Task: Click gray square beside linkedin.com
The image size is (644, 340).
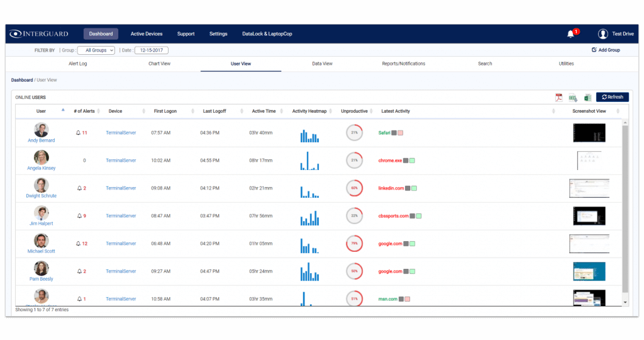Action: [408, 188]
